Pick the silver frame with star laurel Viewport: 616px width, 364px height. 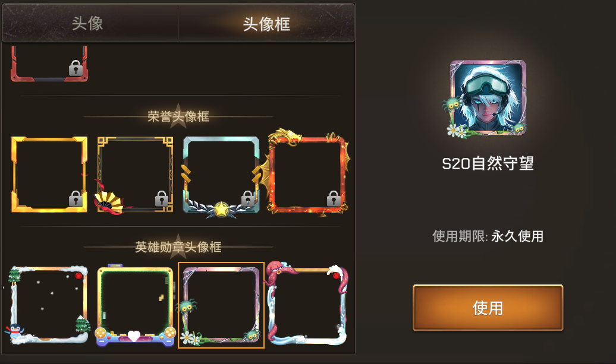221,176
